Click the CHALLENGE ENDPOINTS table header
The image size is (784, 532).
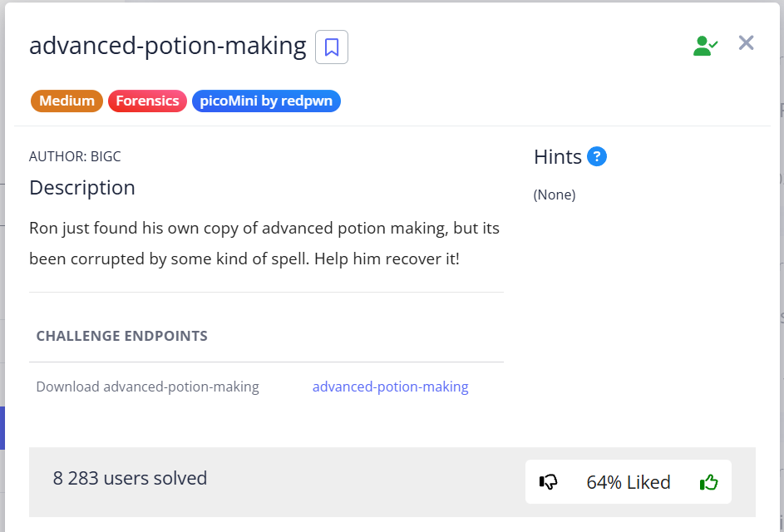(121, 336)
